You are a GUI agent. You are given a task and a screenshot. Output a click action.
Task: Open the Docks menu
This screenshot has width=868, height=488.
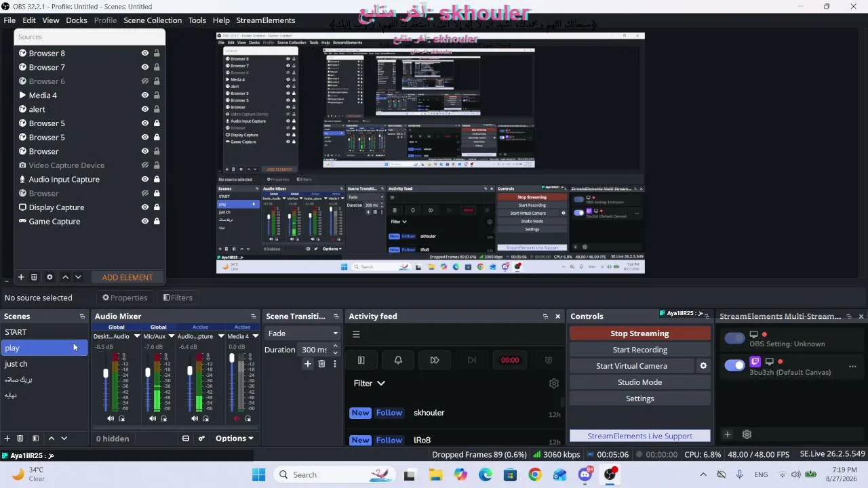click(77, 20)
